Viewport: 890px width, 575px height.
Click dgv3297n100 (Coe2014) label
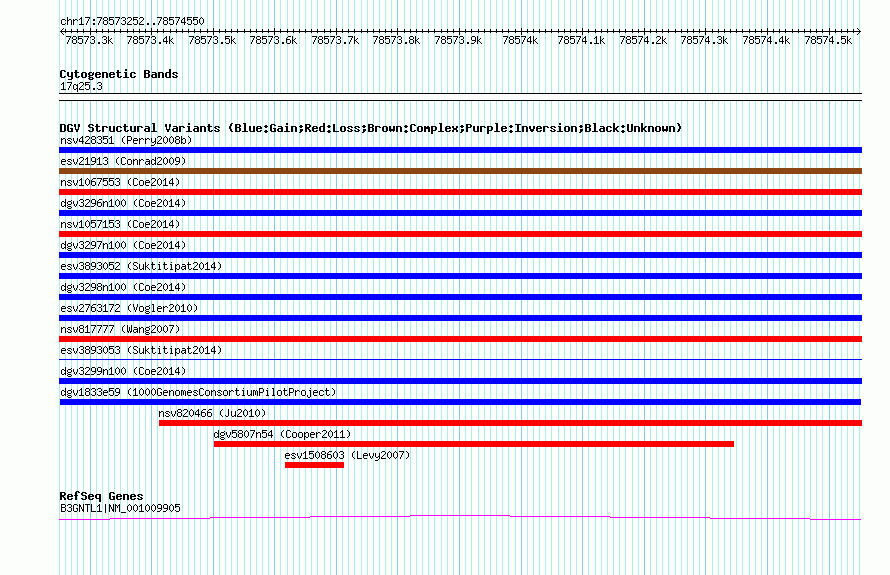pos(123,245)
